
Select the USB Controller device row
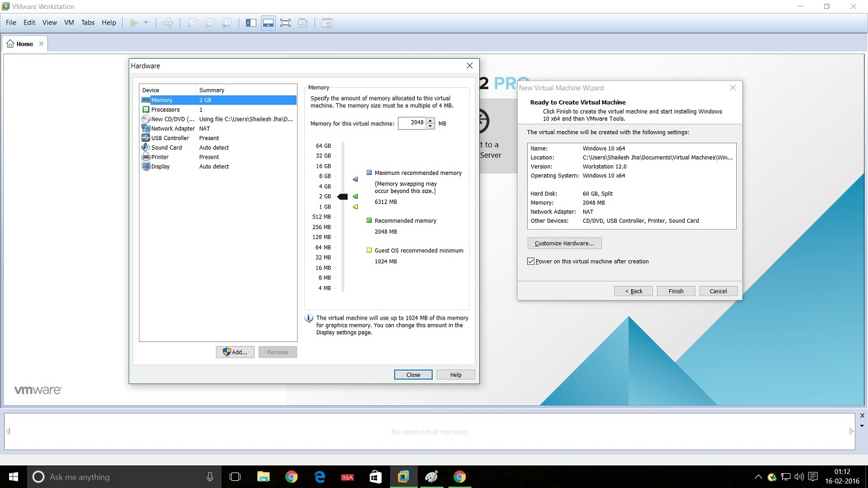click(x=218, y=138)
